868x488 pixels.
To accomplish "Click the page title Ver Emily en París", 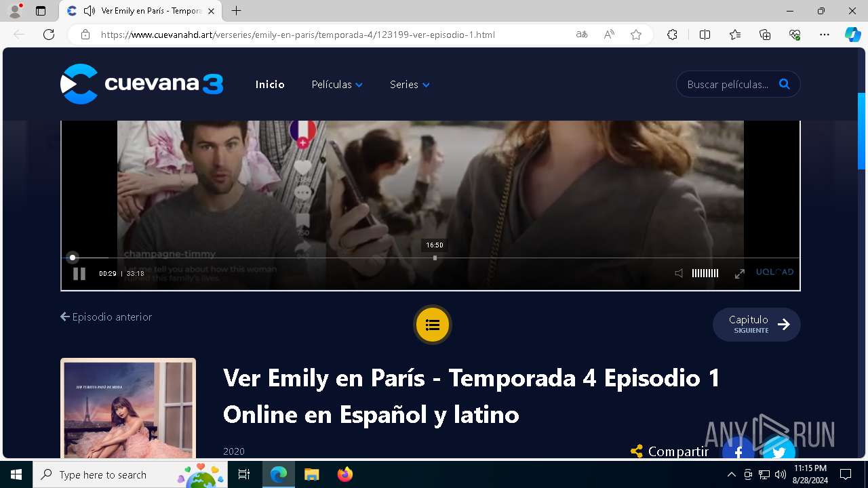I will [x=471, y=396].
